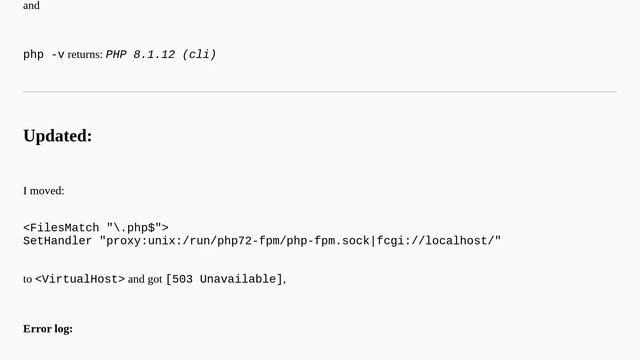Click the bold 'Error log:' label
This screenshot has height=360, width=640.
[x=48, y=329]
